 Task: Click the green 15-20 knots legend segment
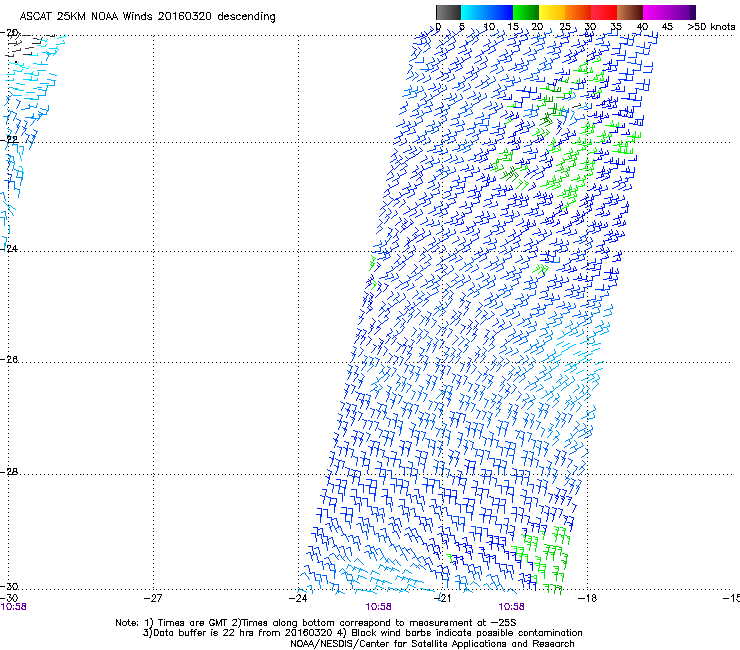click(x=526, y=12)
